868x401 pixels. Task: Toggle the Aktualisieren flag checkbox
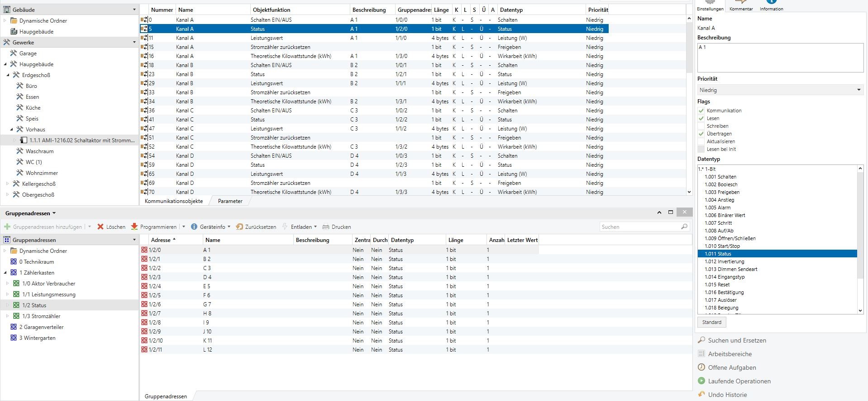coord(701,141)
